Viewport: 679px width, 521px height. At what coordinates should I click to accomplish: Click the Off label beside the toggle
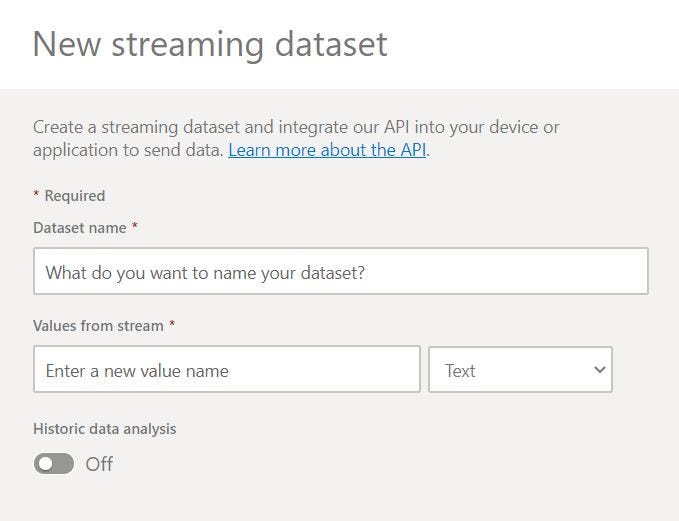point(99,464)
